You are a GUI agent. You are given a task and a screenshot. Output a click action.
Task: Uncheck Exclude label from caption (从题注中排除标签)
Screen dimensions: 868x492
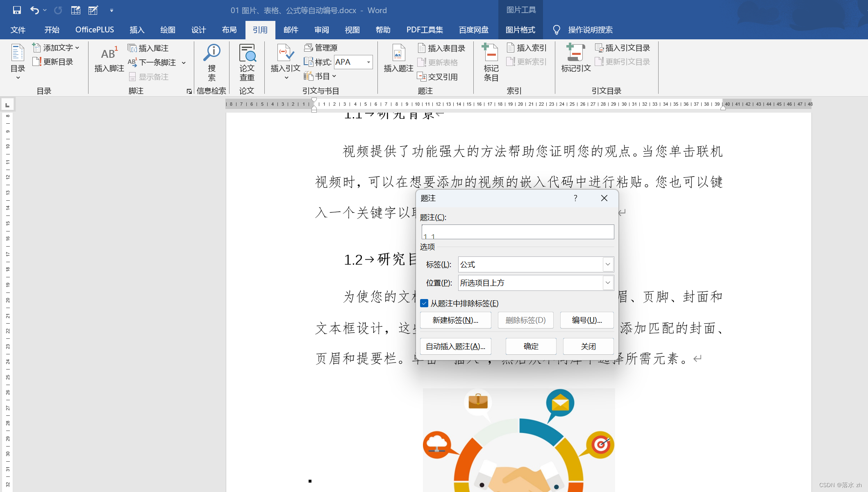424,303
